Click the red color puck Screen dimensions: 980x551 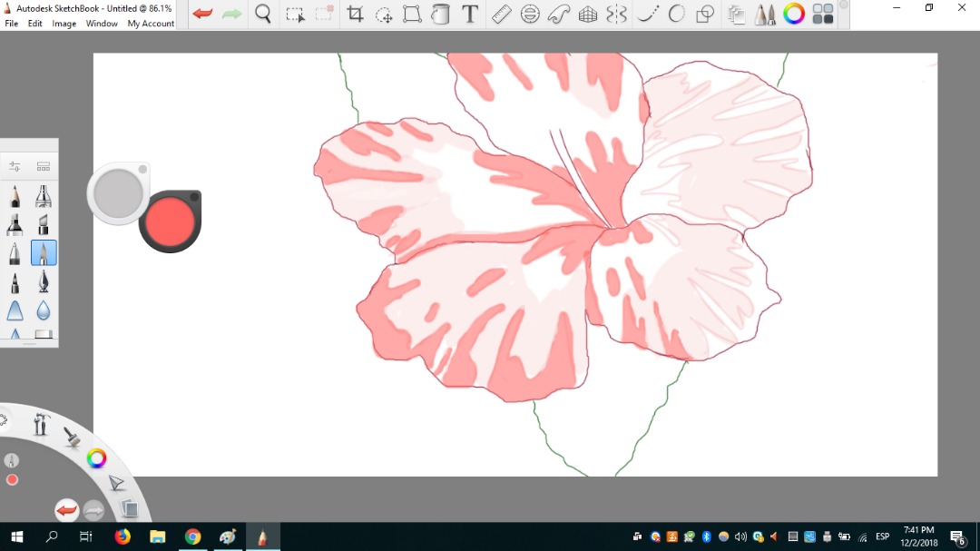pos(170,221)
